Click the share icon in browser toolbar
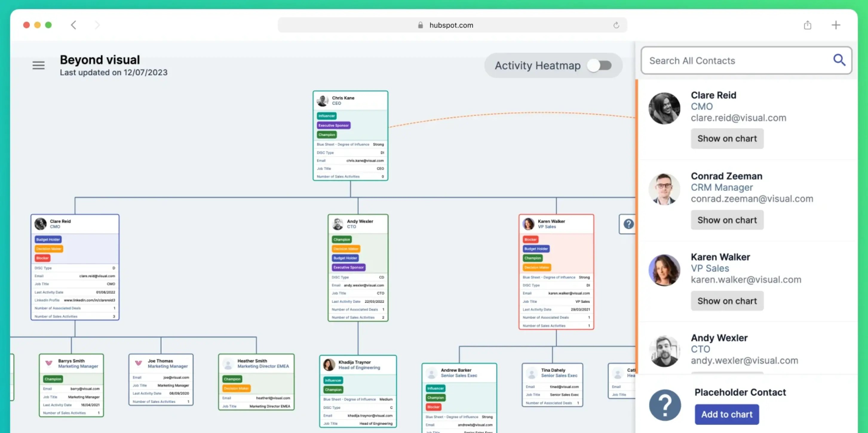 pyautogui.click(x=807, y=25)
